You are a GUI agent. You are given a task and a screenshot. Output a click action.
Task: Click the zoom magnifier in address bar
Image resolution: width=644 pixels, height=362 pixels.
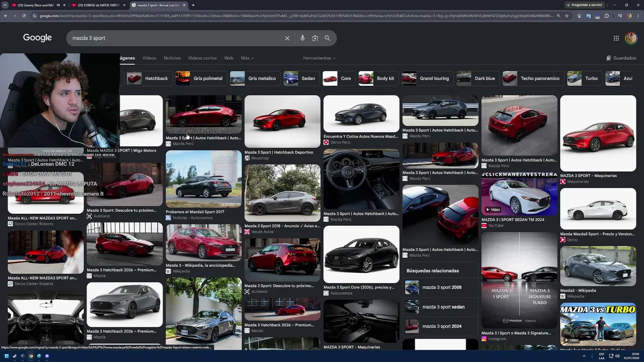click(x=558, y=16)
